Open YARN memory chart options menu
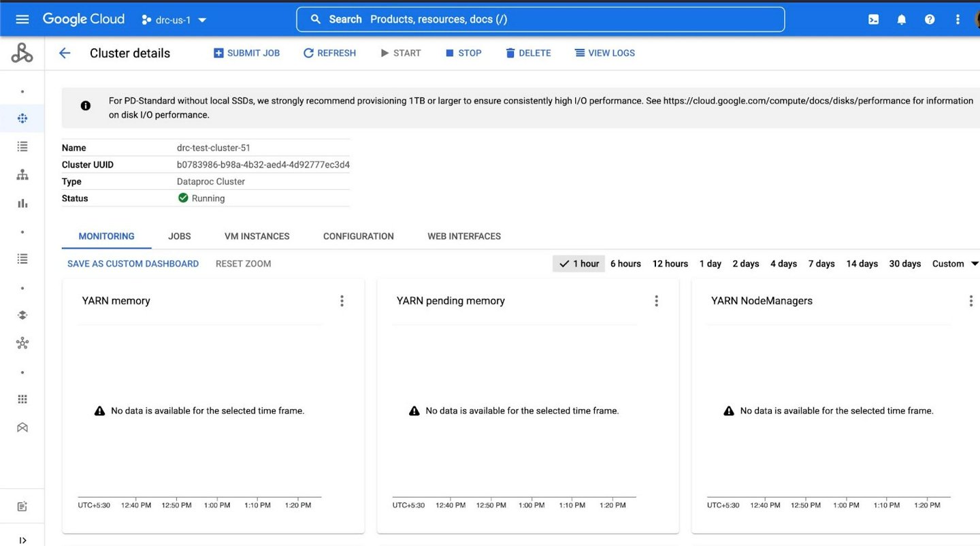 click(342, 301)
